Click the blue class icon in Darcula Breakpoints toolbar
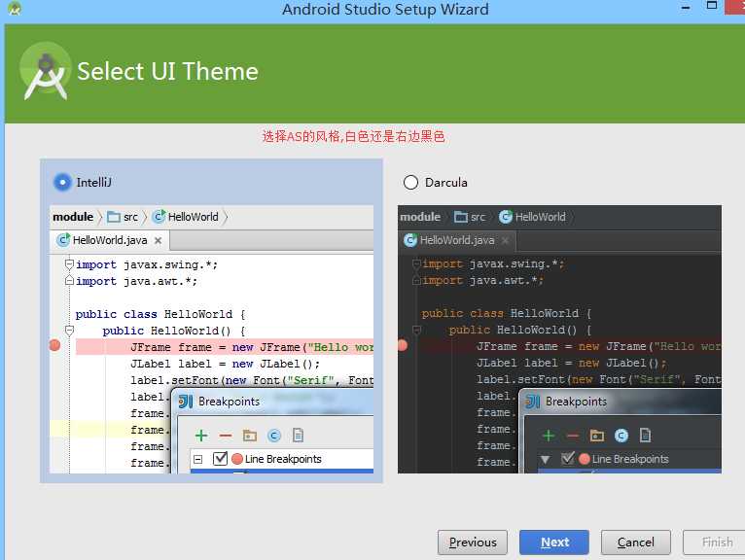Image resolution: width=745 pixels, height=560 pixels. [621, 436]
